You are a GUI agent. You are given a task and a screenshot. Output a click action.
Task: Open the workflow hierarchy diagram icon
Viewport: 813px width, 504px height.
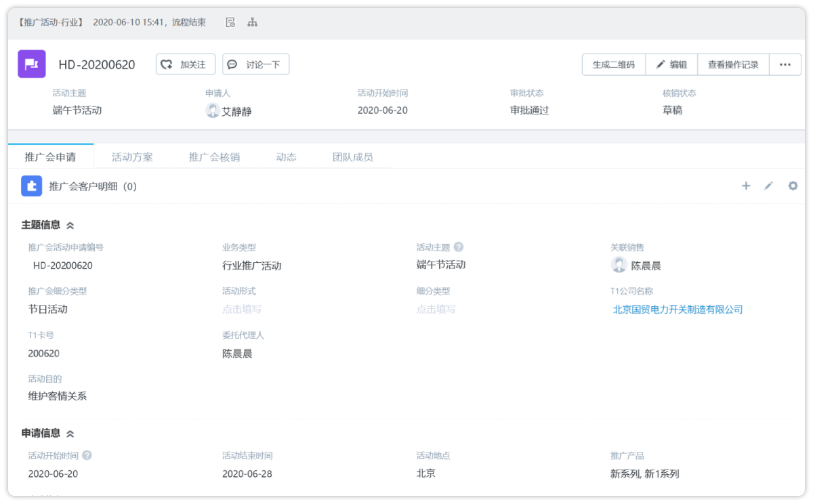tap(252, 22)
